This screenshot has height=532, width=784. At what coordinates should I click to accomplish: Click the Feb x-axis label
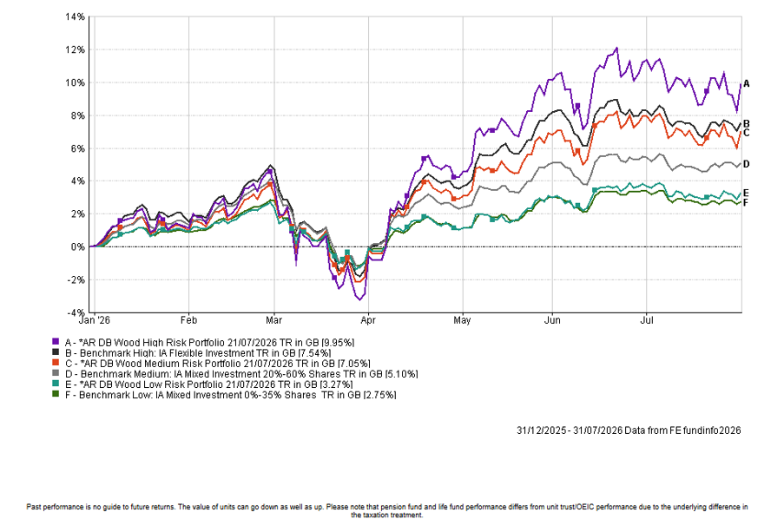[x=189, y=320]
